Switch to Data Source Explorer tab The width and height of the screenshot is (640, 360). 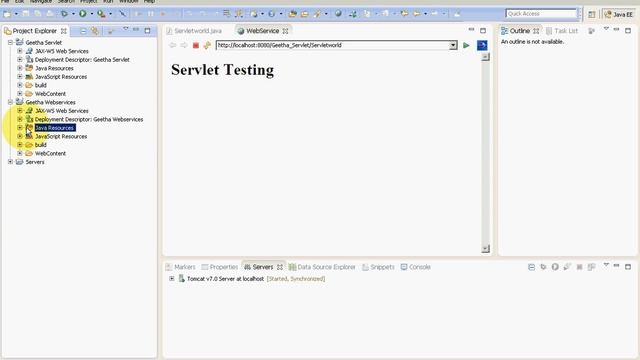[x=322, y=267]
